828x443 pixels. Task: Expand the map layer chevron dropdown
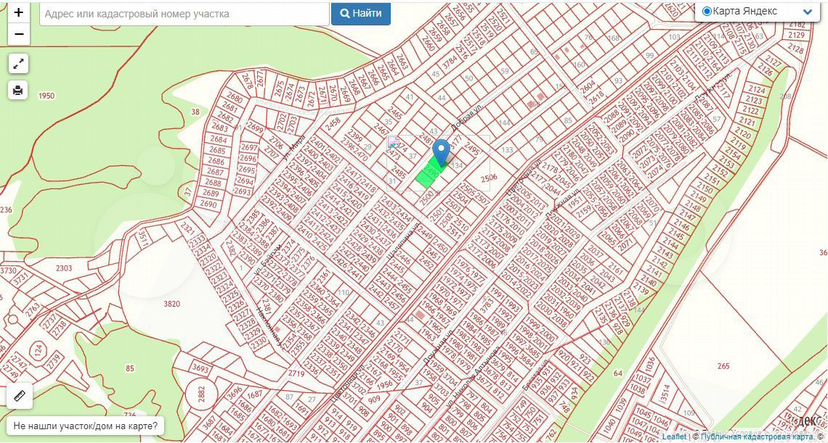(807, 12)
